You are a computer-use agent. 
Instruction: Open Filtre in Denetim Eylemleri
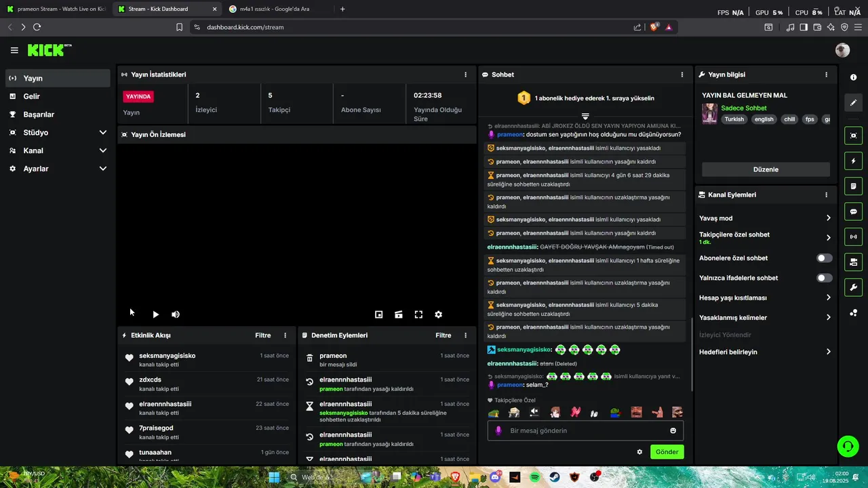pos(443,335)
